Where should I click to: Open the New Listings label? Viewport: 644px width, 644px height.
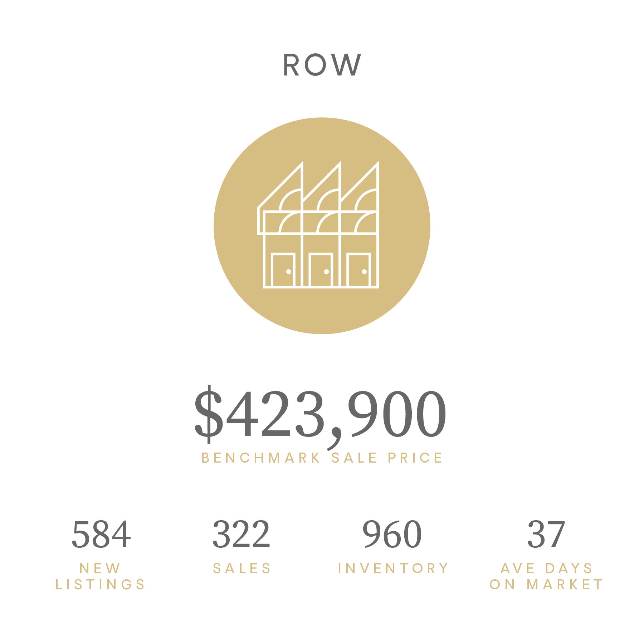tap(100, 576)
